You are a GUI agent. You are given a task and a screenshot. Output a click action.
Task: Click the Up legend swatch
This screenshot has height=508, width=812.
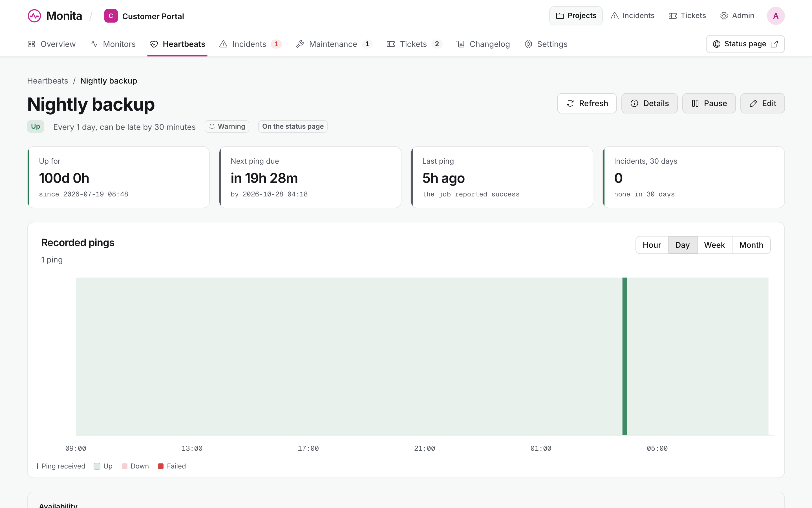pyautogui.click(x=97, y=466)
